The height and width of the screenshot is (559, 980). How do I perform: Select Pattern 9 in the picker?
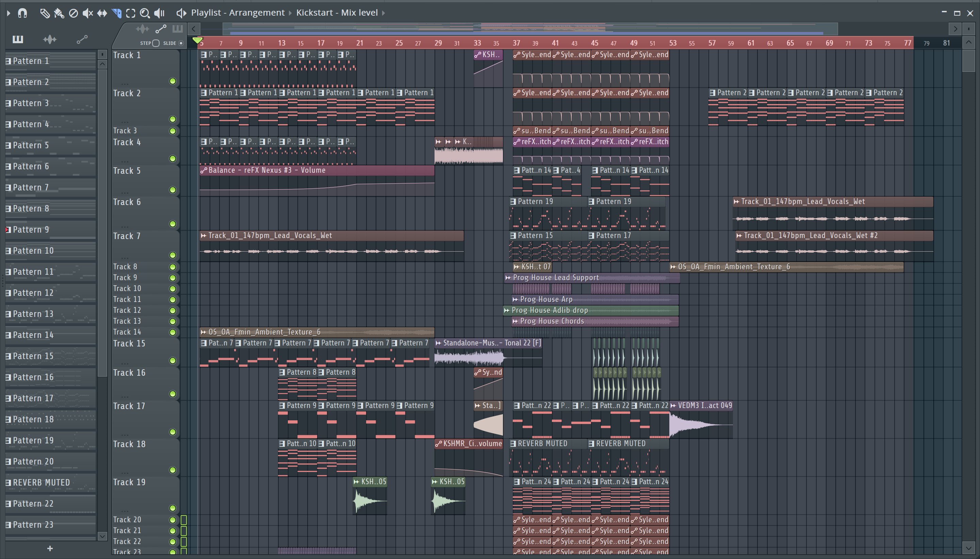pos(50,230)
